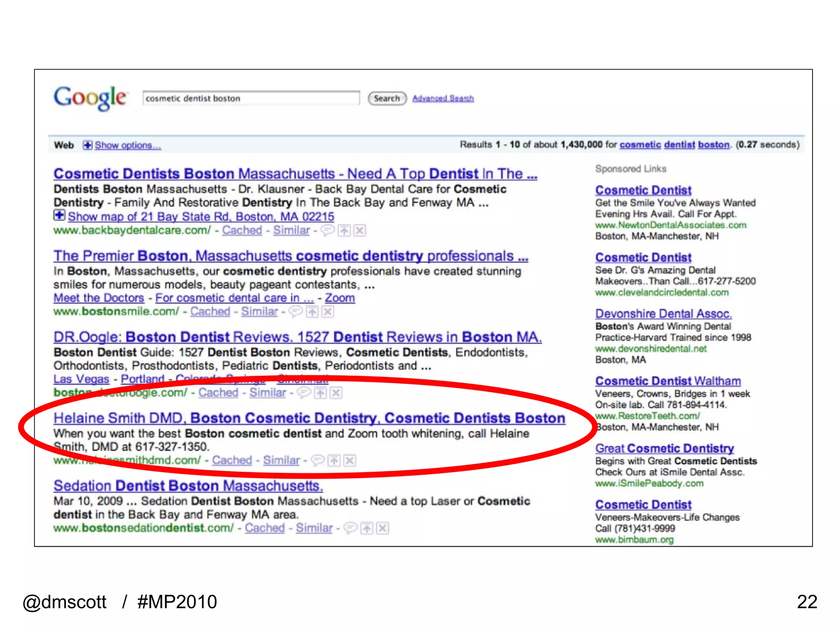Screen dimensions: 840x630
Task: Remove the backbaydentalcare.com result with X icon
Action: 360,231
